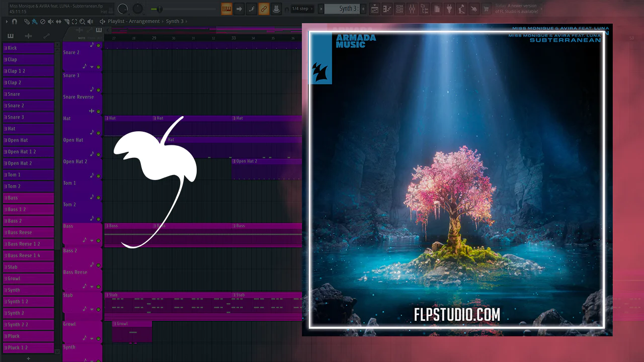Viewport: 644px width, 362px height.
Task: Click bar 33 on the timeline
Action: pos(233,38)
